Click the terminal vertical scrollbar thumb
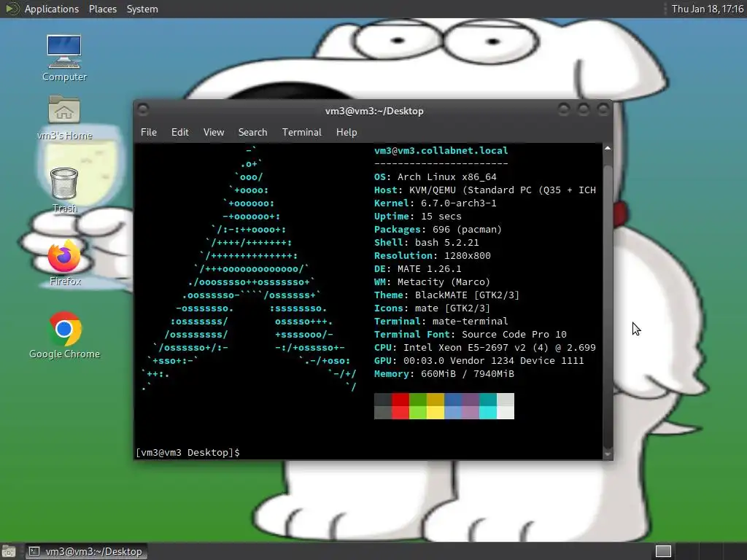The image size is (747, 560). point(608,306)
